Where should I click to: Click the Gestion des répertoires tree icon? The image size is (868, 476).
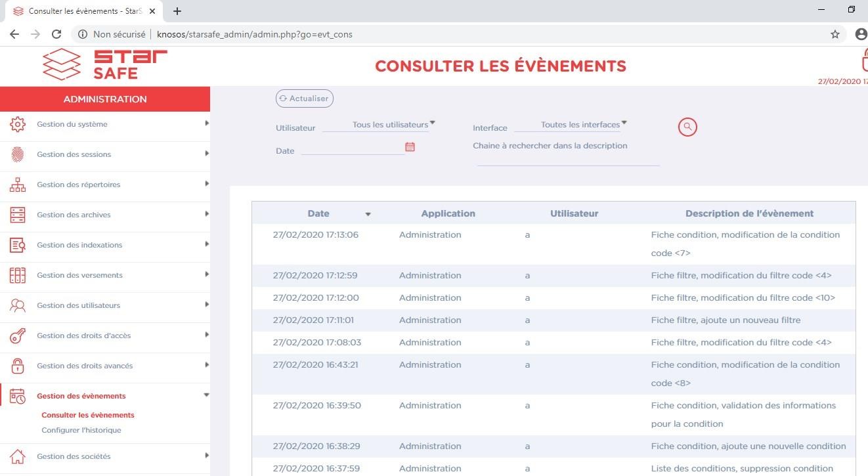click(18, 184)
